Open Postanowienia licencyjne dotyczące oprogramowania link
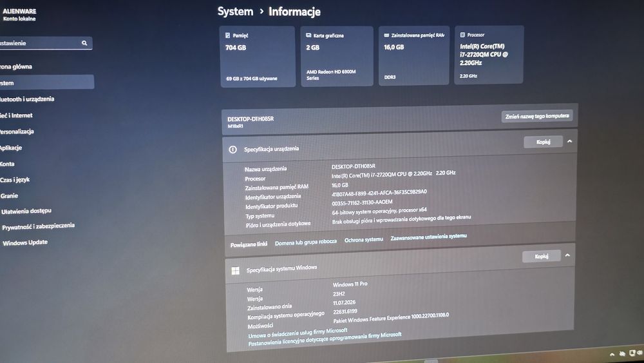The width and height of the screenshot is (644, 363). [x=325, y=339]
